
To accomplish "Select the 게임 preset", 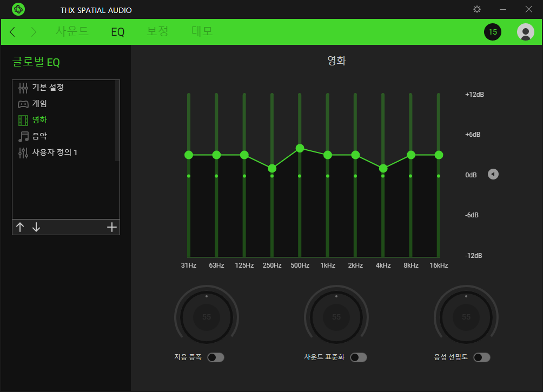I will tap(64, 104).
